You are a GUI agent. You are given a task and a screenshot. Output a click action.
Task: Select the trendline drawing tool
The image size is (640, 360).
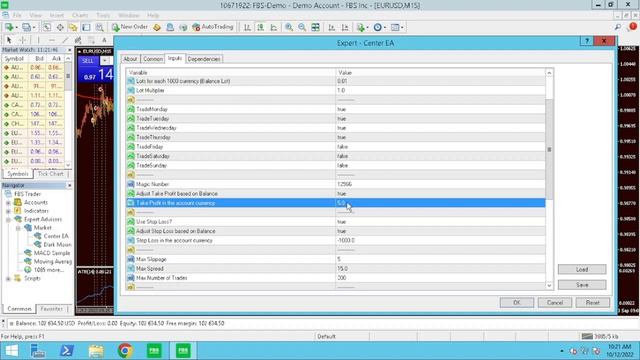pyautogui.click(x=65, y=40)
